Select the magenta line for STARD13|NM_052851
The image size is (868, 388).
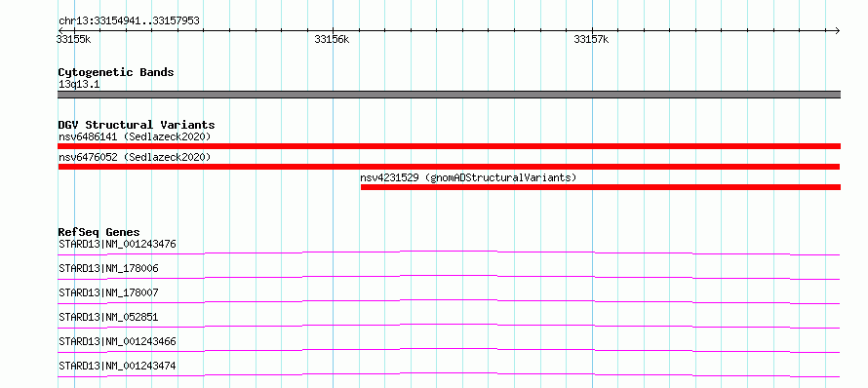pos(449,326)
